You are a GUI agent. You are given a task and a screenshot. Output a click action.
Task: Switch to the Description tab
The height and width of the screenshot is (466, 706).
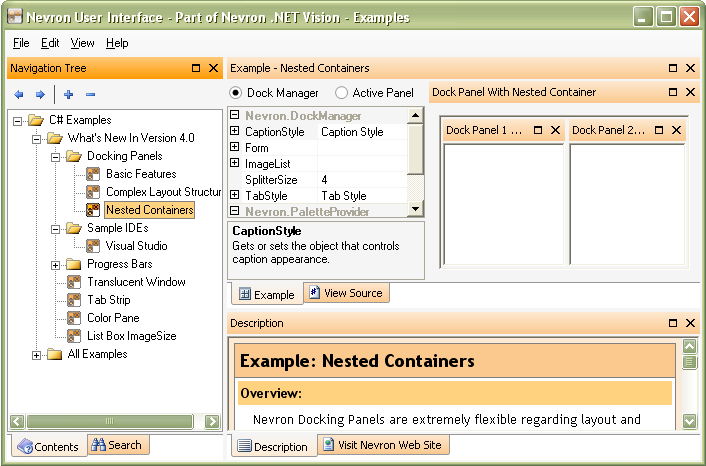pyautogui.click(x=274, y=446)
